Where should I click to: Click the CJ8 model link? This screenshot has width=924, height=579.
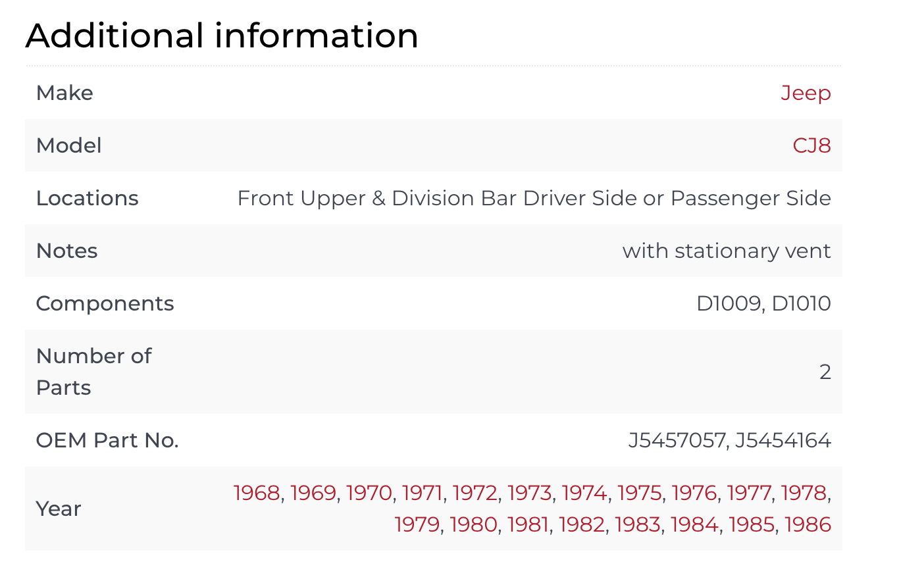point(811,145)
